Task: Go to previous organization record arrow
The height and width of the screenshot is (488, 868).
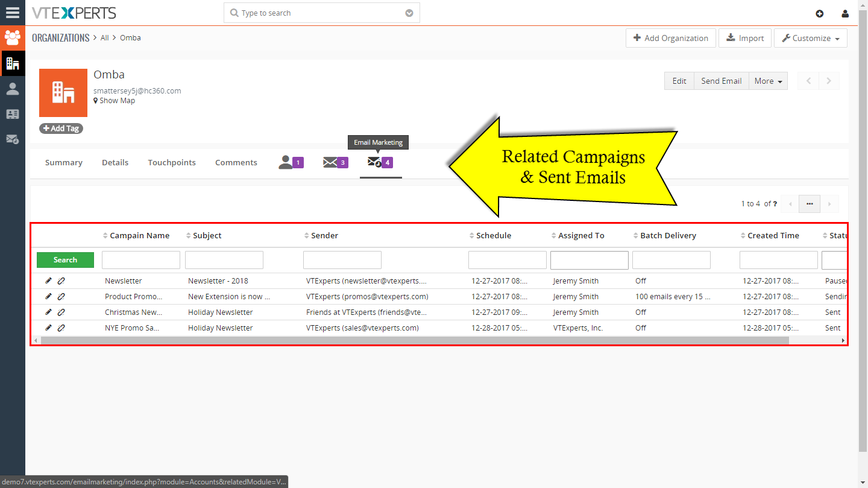Action: point(808,81)
